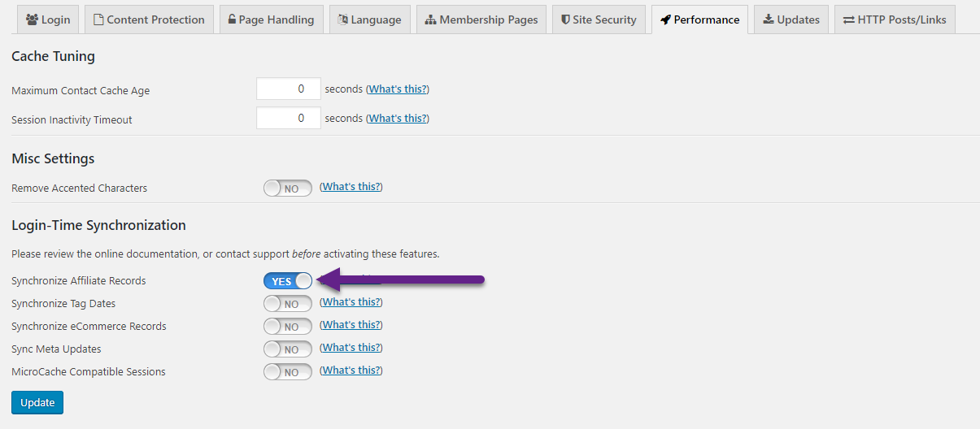The width and height of the screenshot is (980, 429).
Task: Click the blue Update button
Action: pyautogui.click(x=37, y=402)
